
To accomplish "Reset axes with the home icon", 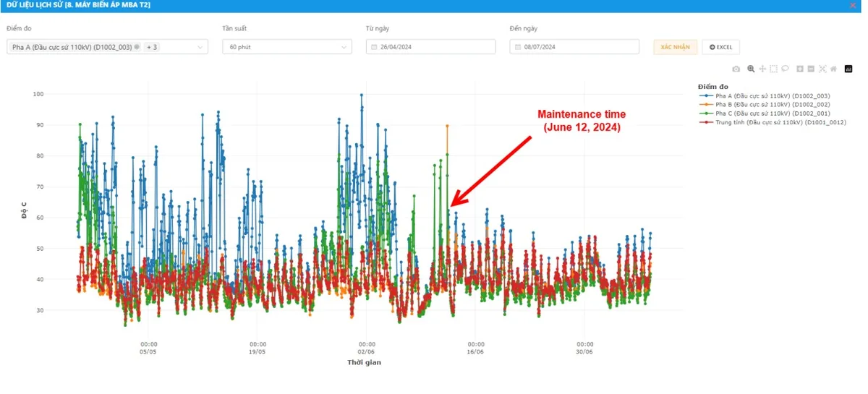I will click(x=833, y=69).
